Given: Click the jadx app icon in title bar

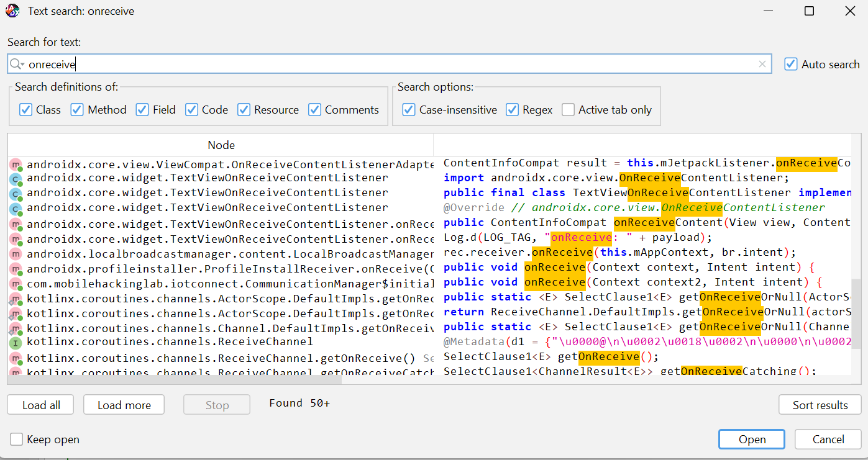Looking at the screenshot, I should [x=12, y=11].
